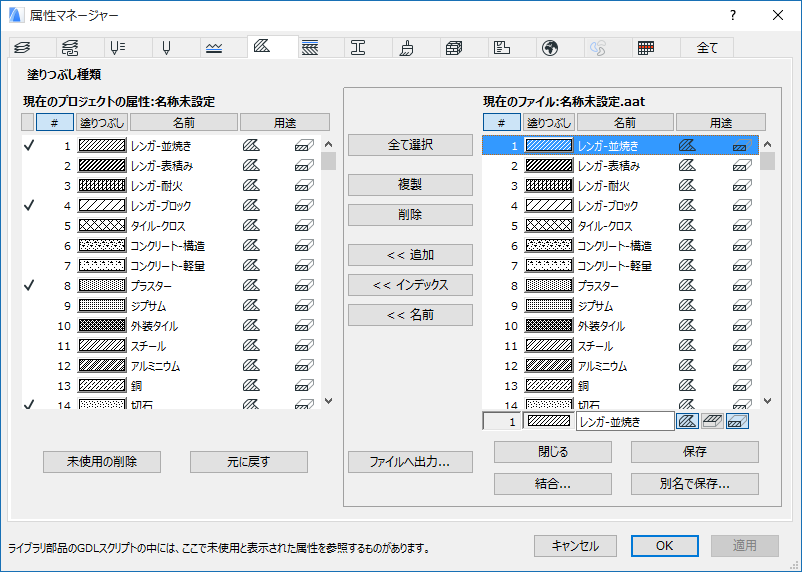Screen dimensions: 802x572
Task: Sort right list by # column header
Action: 501,122
